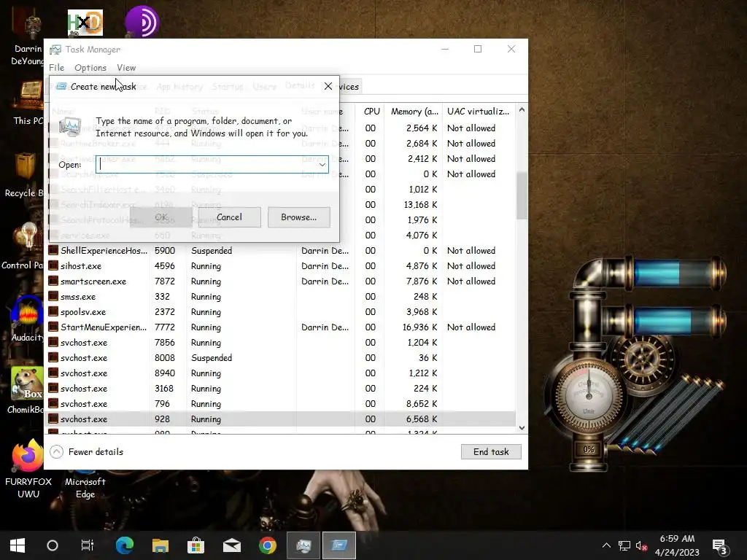Focus the Open text input field
The height and width of the screenshot is (560, 747).
[x=206, y=164]
